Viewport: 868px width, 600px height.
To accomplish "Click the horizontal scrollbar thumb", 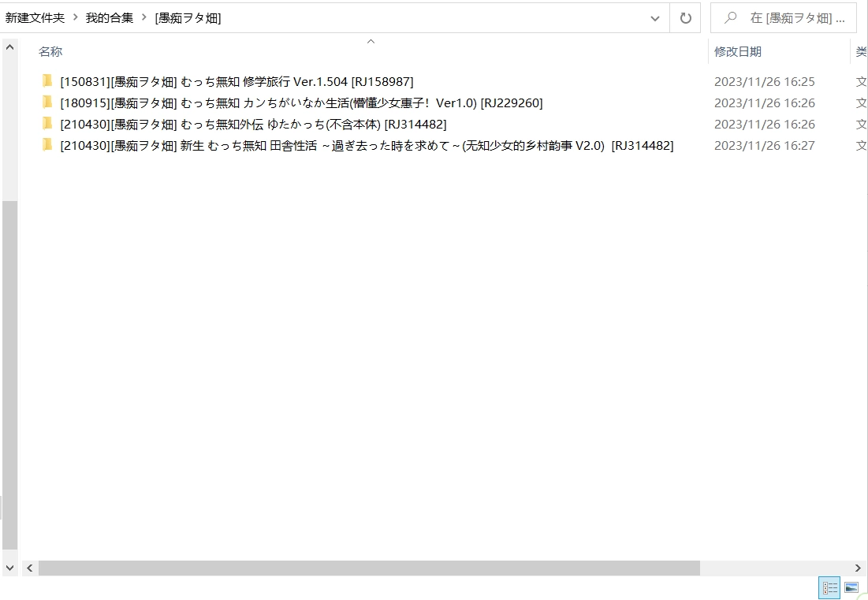I will coord(369,568).
